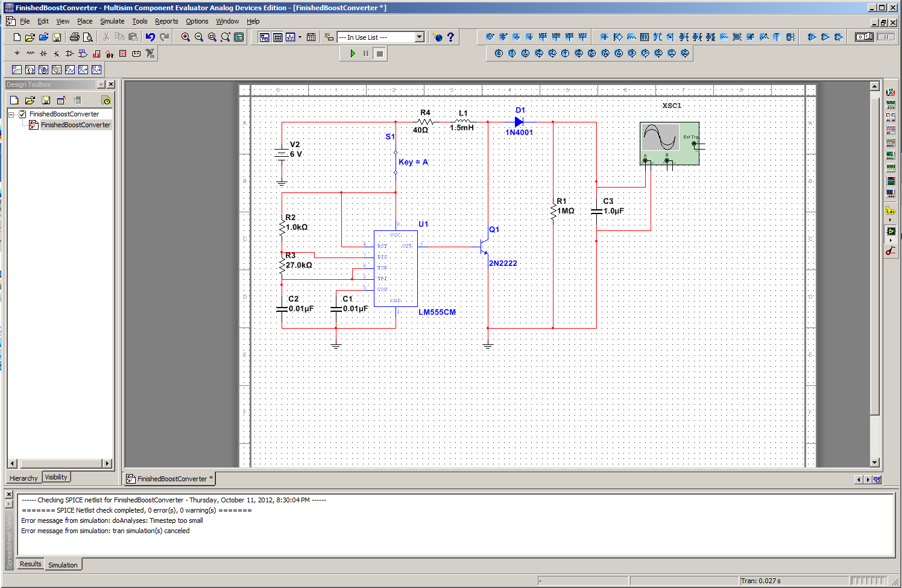
Task: Open the Simulate menu
Action: pyautogui.click(x=112, y=21)
